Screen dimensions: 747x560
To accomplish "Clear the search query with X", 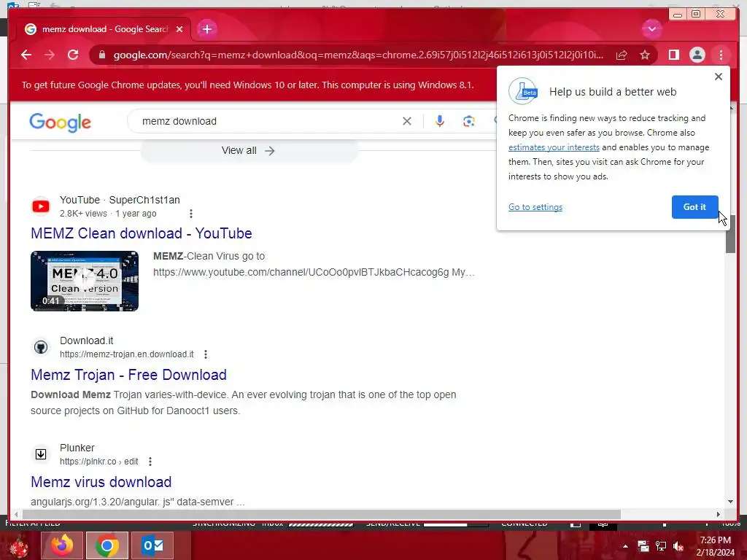I will [x=407, y=121].
